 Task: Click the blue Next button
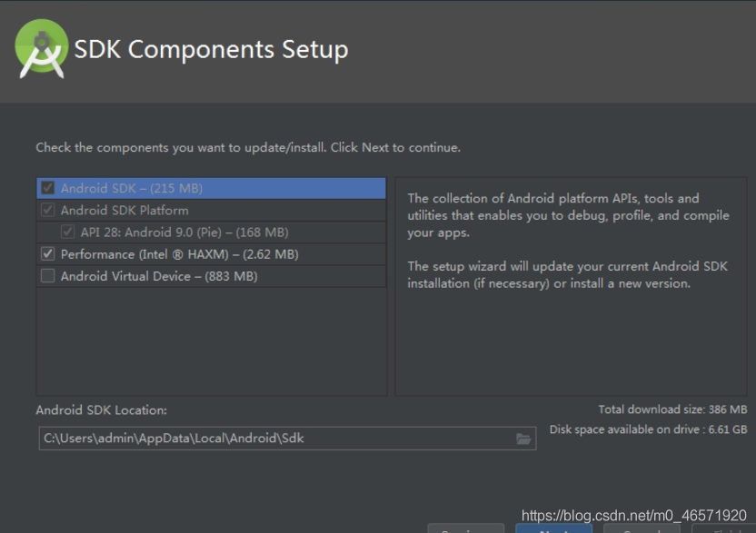point(554,528)
